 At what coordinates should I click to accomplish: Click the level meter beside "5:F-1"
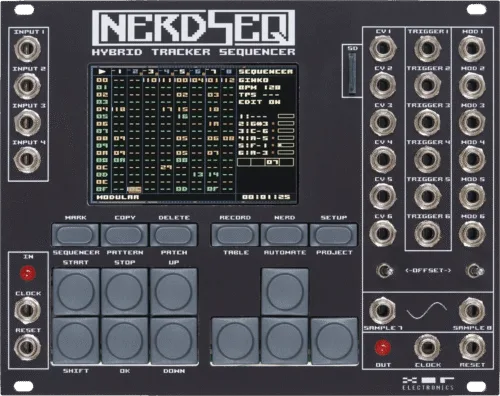coord(286,145)
